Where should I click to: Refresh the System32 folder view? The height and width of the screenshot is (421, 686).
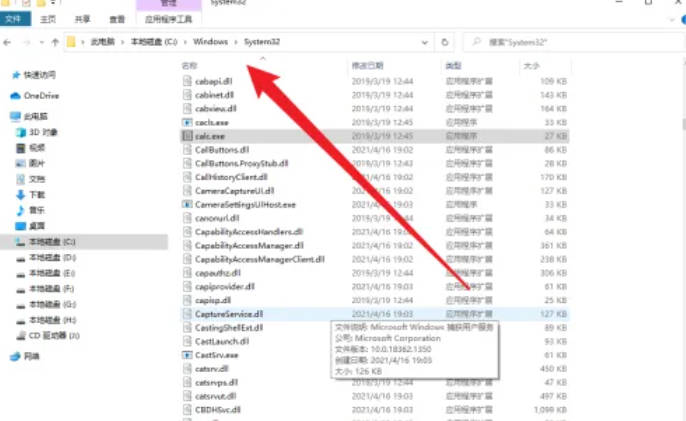(x=444, y=42)
